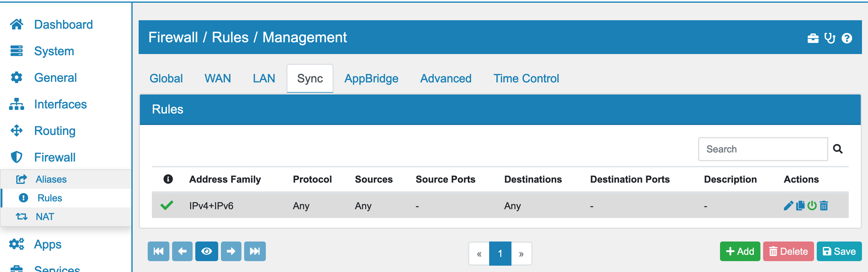
Task: Select the IPv4+IPv6 rule cell
Action: click(x=211, y=206)
